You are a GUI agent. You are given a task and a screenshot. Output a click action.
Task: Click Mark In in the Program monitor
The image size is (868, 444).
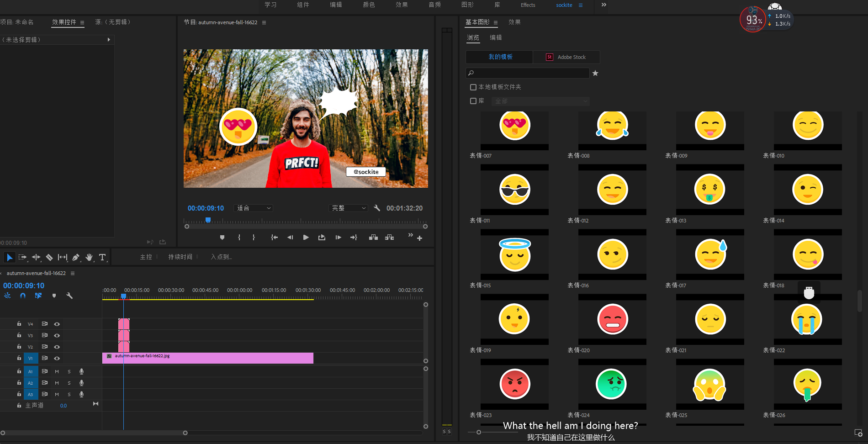239,238
